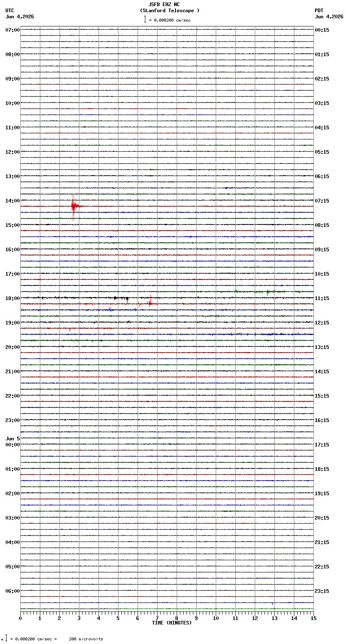Click the 19:15 PDT time label

coord(322,494)
